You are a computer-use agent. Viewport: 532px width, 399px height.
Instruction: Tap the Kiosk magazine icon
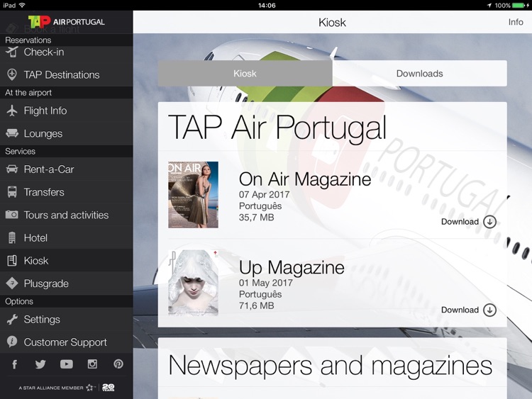[x=12, y=260]
